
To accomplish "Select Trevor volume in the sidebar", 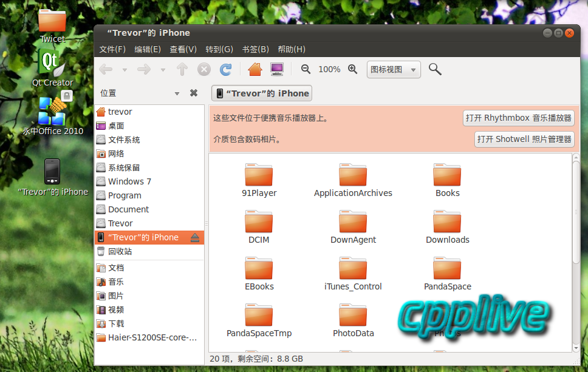I will (149, 223).
